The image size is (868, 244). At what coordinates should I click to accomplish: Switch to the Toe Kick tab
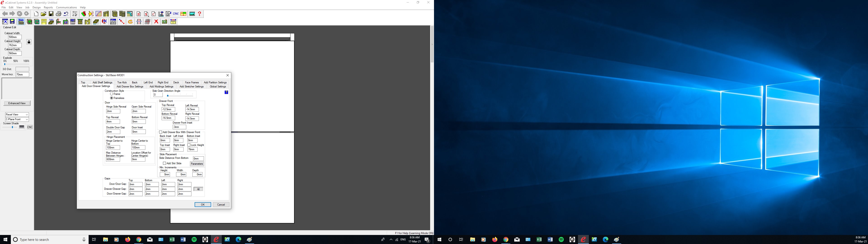click(122, 82)
